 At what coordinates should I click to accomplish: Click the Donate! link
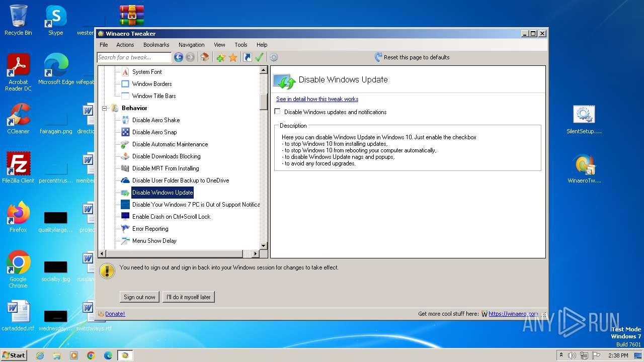(x=115, y=314)
